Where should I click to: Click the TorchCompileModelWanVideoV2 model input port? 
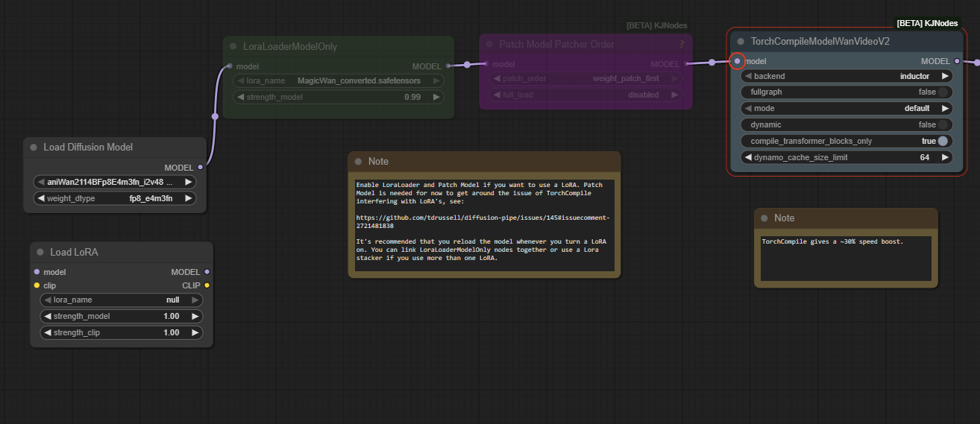(738, 61)
